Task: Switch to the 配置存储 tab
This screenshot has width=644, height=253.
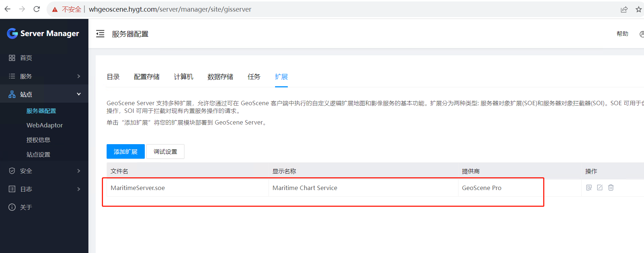Action: click(147, 77)
